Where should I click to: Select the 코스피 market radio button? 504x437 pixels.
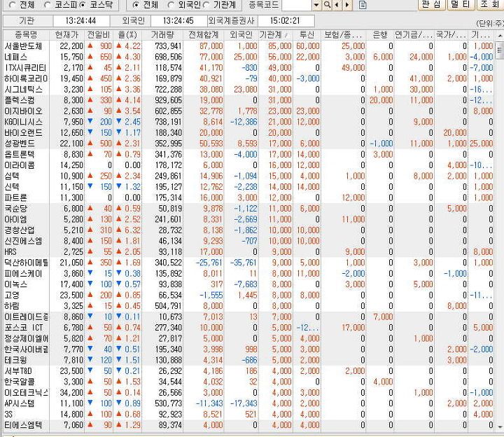(x=48, y=5)
